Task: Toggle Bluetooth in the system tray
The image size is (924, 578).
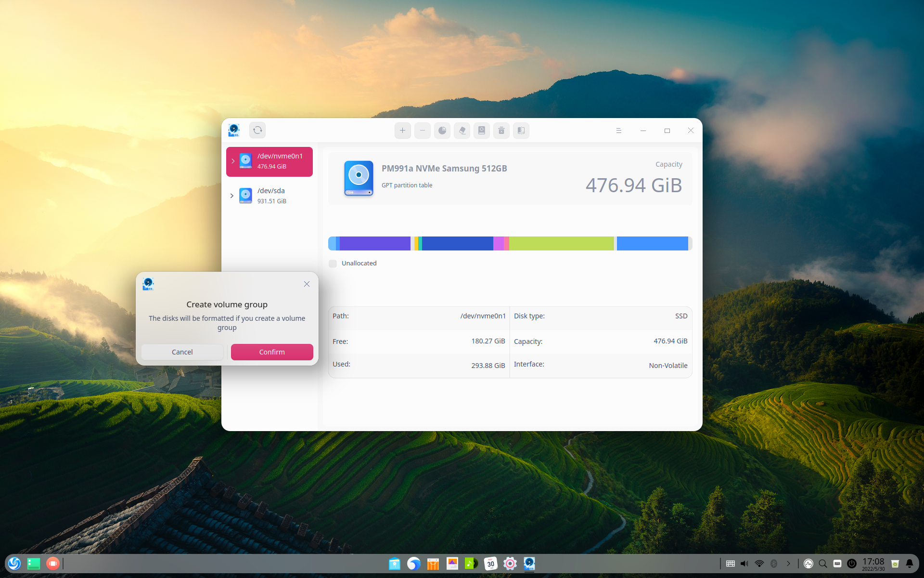Action: (x=774, y=563)
